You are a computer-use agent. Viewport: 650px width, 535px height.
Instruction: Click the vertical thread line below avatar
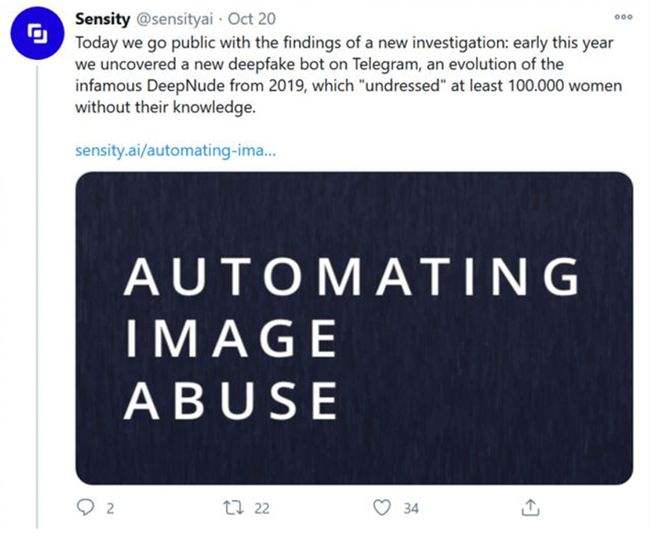coord(37,296)
